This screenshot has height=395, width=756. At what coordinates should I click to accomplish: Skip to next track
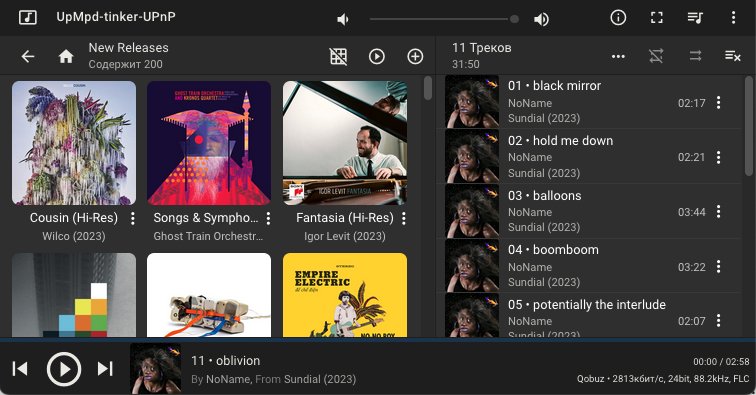point(105,369)
